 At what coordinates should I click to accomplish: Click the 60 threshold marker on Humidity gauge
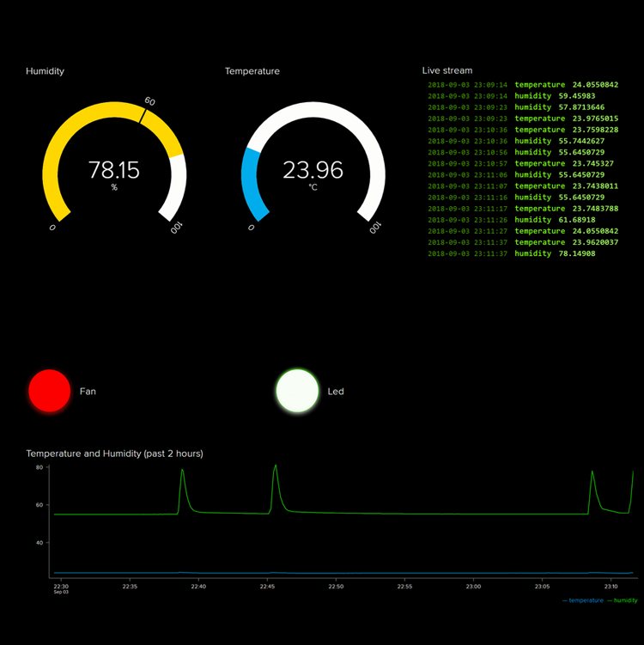click(149, 102)
